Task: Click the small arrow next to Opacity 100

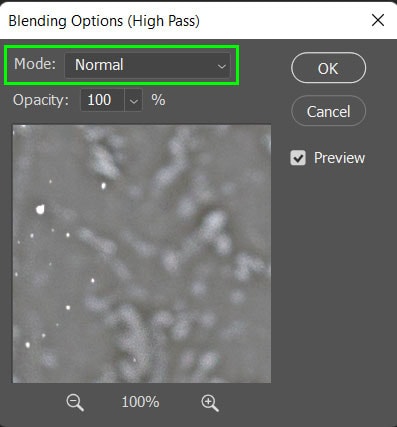Action: (x=133, y=100)
